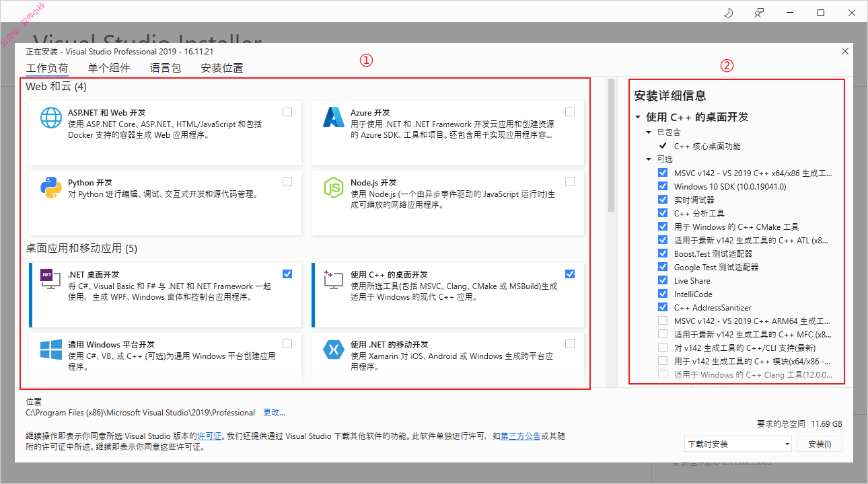Click the 桌面应用和移动应用 (5) section heading
Image resolution: width=868 pixels, height=484 pixels.
pyautogui.click(x=81, y=248)
